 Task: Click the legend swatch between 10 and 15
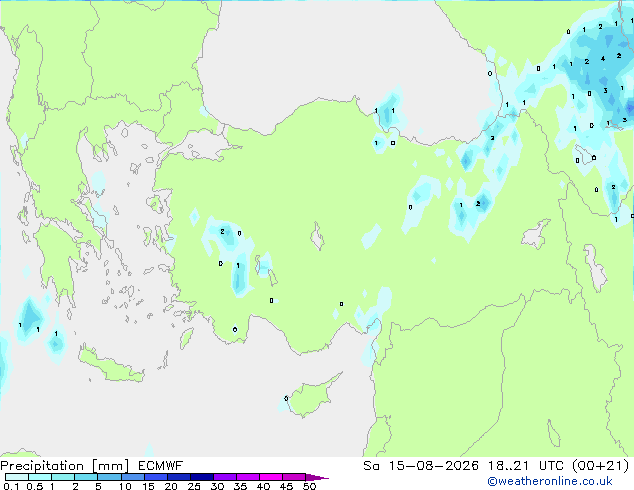(132, 477)
